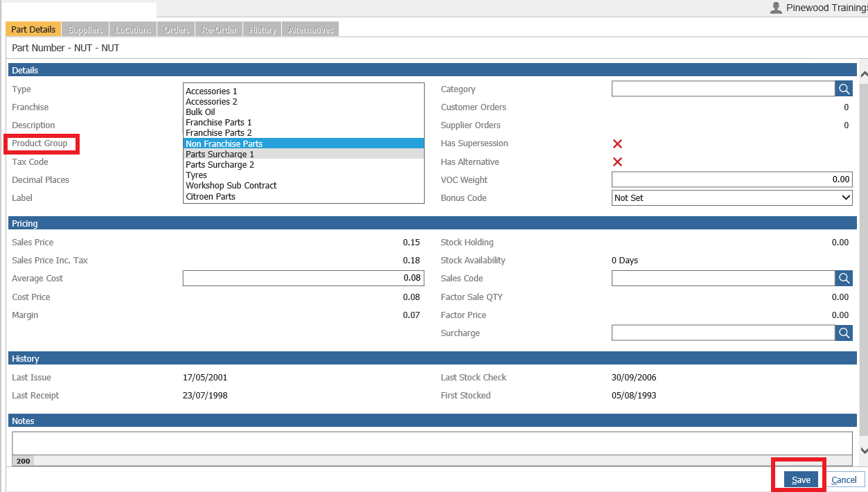
Task: Click the Product Group label
Action: click(x=39, y=143)
